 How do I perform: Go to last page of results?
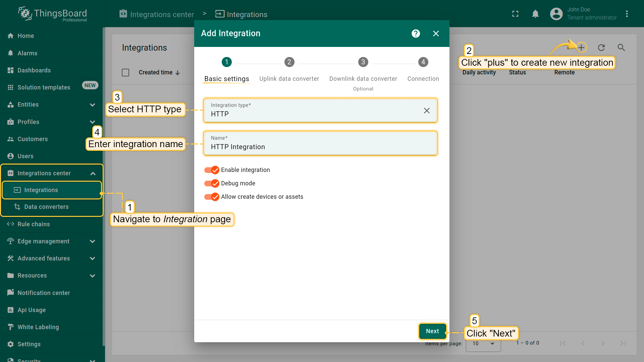623,343
